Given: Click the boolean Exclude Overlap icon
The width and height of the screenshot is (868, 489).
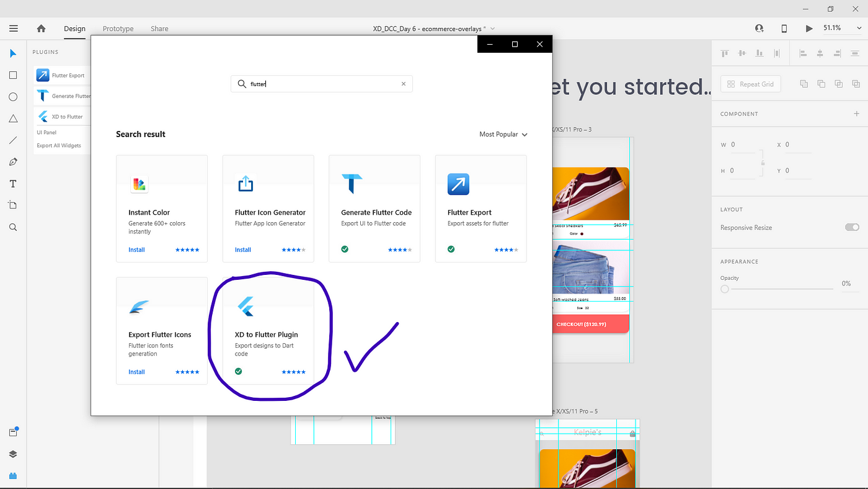Looking at the screenshot, I should (856, 84).
